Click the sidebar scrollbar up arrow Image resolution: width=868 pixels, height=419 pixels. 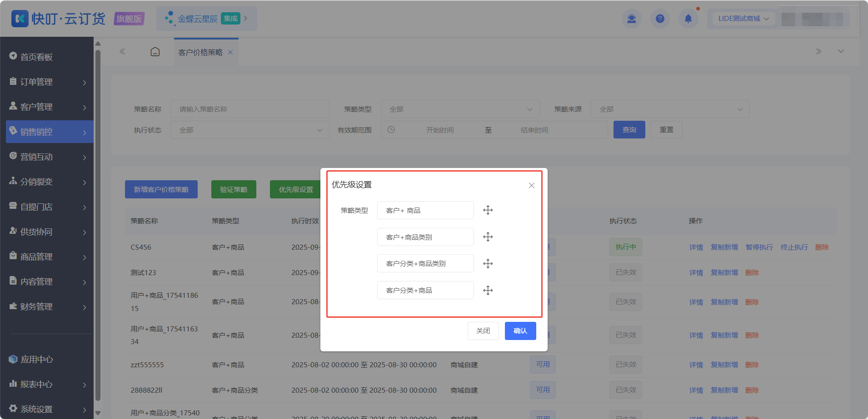98,44
